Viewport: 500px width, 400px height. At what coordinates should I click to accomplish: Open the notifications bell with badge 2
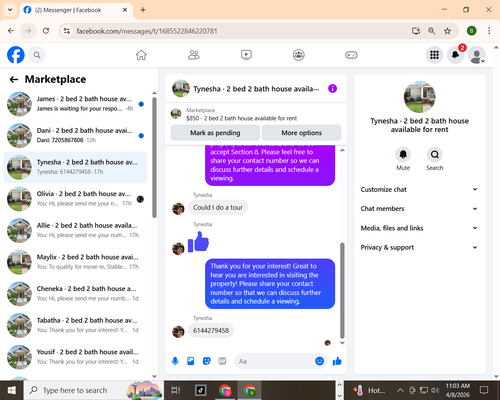pos(456,55)
